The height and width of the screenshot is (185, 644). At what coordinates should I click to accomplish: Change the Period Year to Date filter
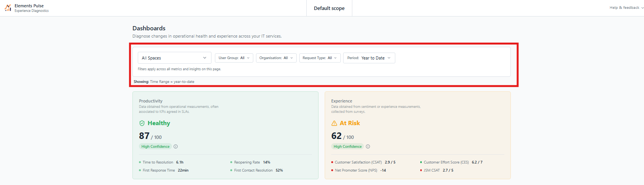coord(369,58)
